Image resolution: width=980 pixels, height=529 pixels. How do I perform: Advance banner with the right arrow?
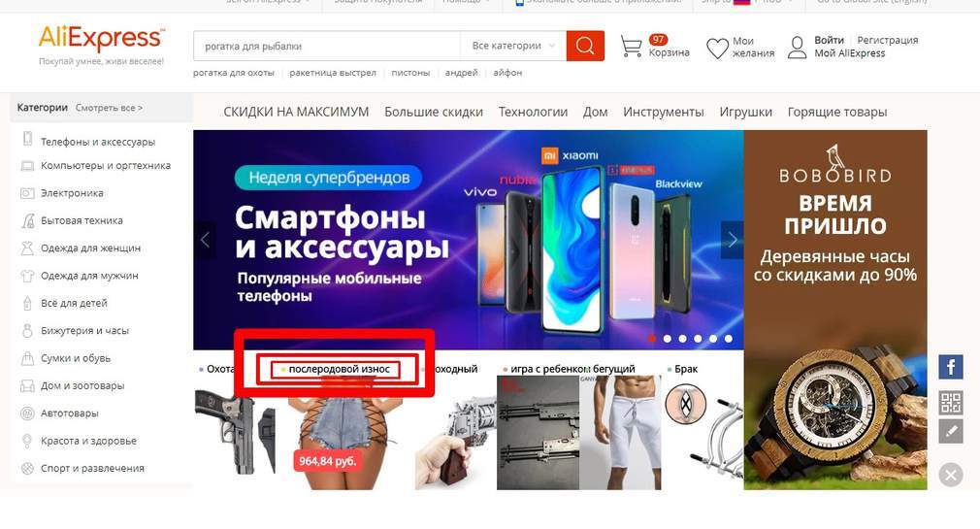(x=733, y=240)
